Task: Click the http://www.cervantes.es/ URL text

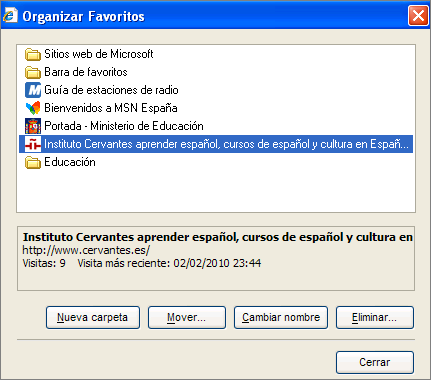Action: pos(86,250)
